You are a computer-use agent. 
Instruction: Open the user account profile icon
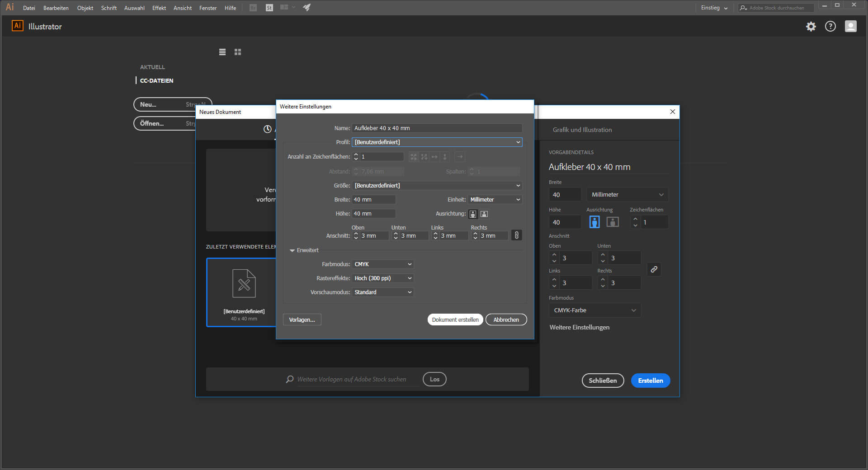[x=850, y=27]
